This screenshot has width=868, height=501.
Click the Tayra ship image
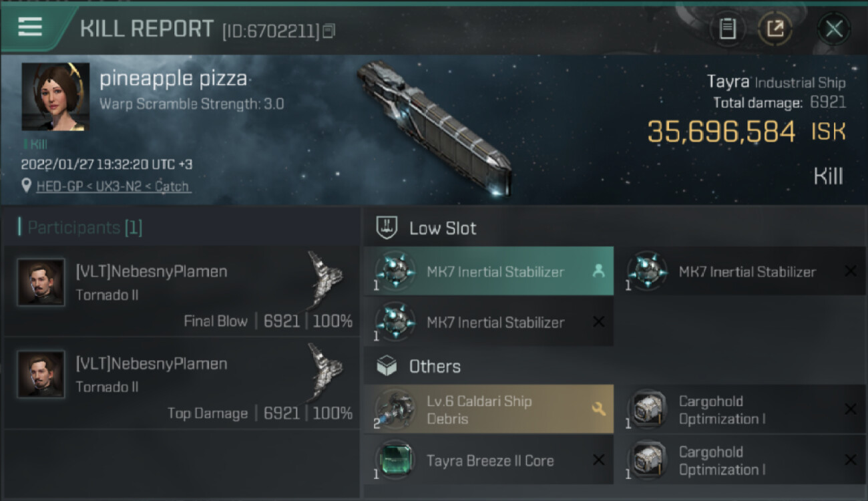tap(434, 127)
